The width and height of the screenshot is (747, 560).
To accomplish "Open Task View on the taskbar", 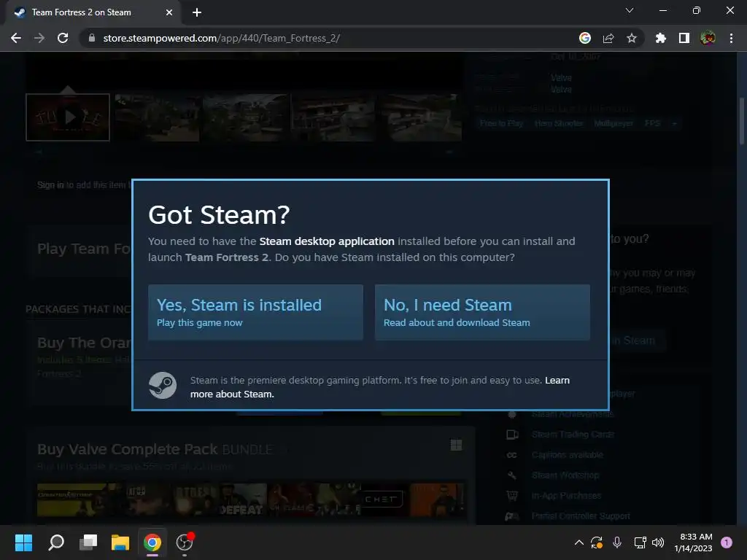I will [x=88, y=542].
